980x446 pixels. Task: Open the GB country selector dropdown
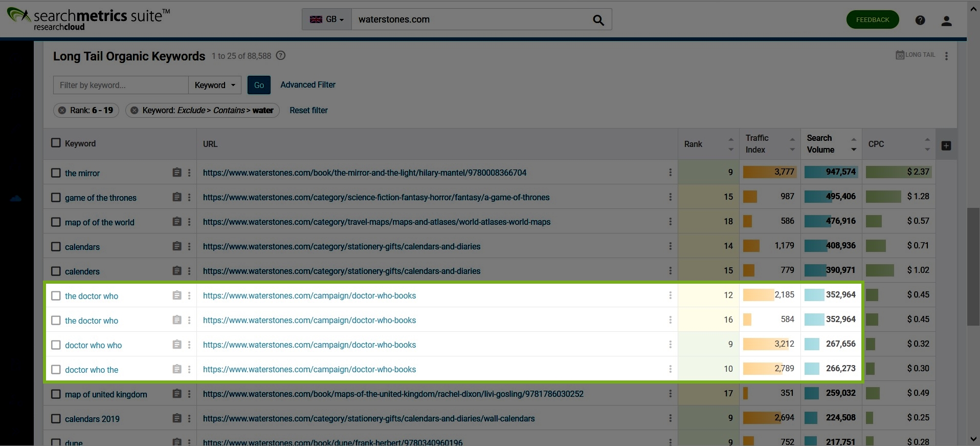tap(327, 19)
